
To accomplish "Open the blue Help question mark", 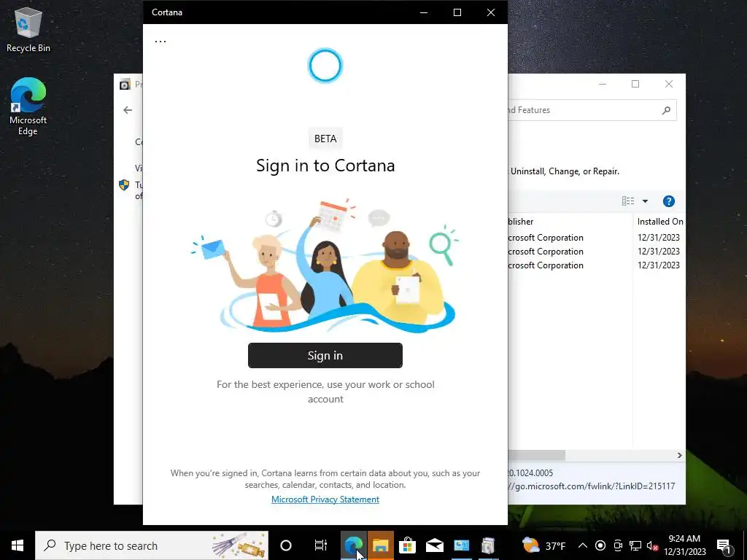I will click(668, 201).
